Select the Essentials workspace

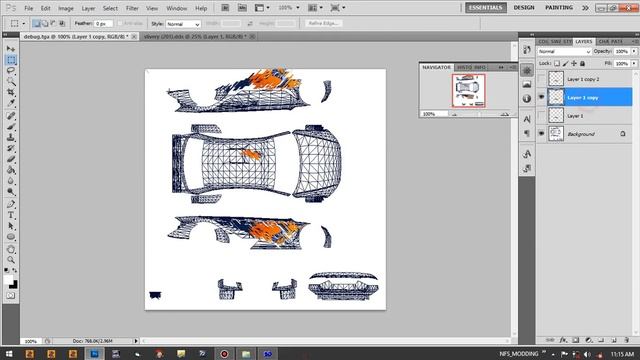click(x=486, y=8)
